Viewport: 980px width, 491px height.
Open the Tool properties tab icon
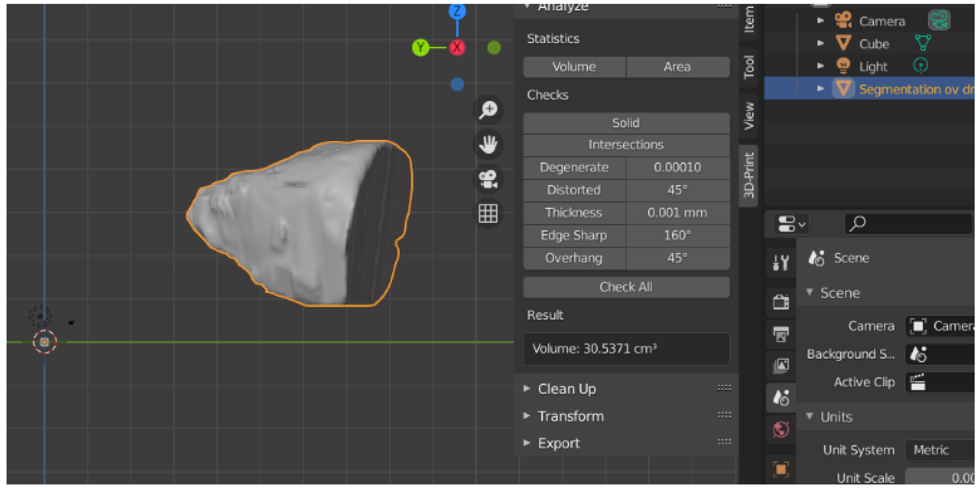coord(781,262)
